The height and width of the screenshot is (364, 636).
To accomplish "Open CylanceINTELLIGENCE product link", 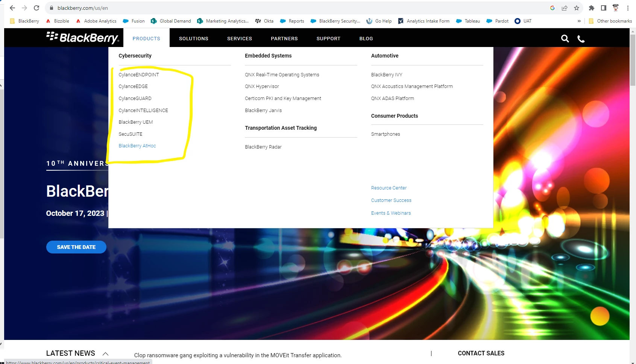I will click(143, 111).
